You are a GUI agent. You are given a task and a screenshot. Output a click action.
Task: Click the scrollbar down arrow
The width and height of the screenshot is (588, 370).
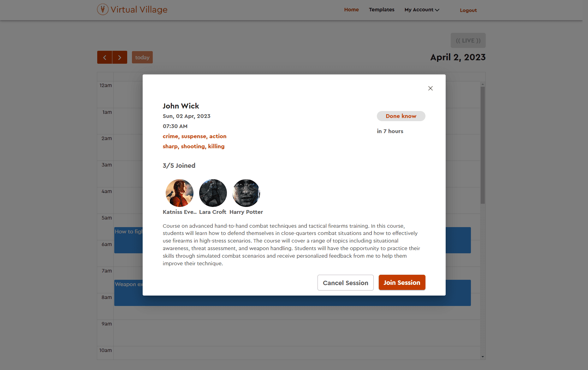coord(483,357)
